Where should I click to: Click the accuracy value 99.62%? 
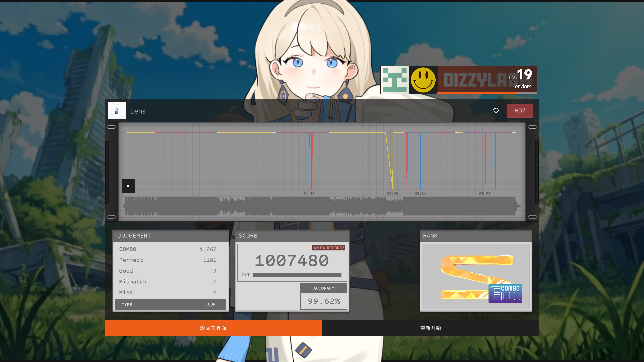324,301
